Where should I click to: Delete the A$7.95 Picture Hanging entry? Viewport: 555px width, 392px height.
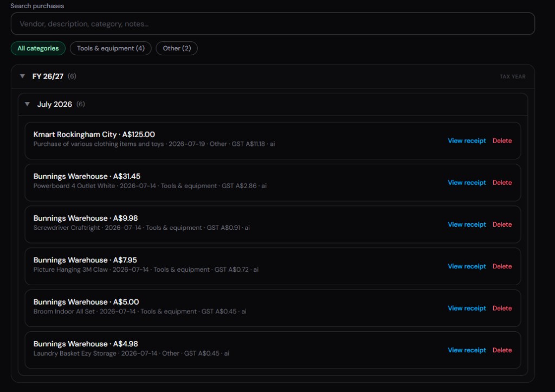pyautogui.click(x=502, y=266)
